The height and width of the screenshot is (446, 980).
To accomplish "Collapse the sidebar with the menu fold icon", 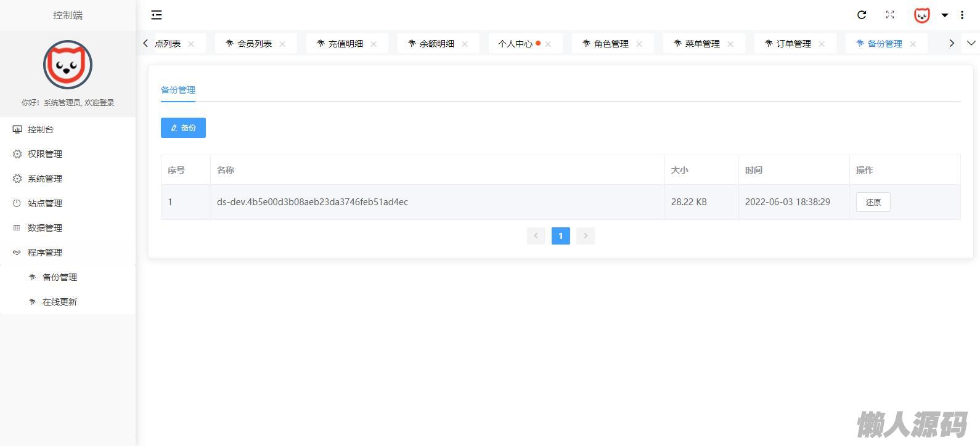I will click(x=157, y=15).
